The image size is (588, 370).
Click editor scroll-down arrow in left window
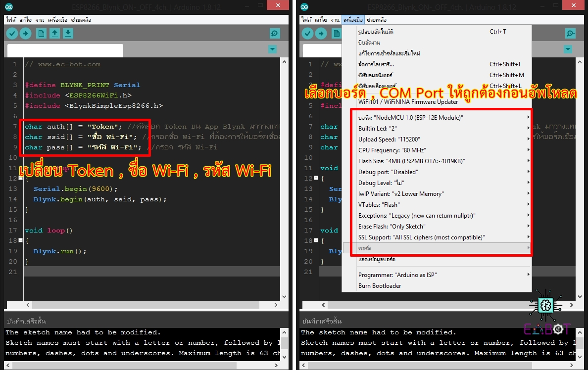coord(284,296)
